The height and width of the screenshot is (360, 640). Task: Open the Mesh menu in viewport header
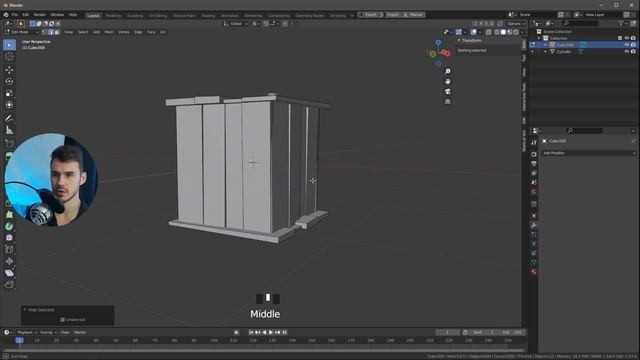click(109, 32)
